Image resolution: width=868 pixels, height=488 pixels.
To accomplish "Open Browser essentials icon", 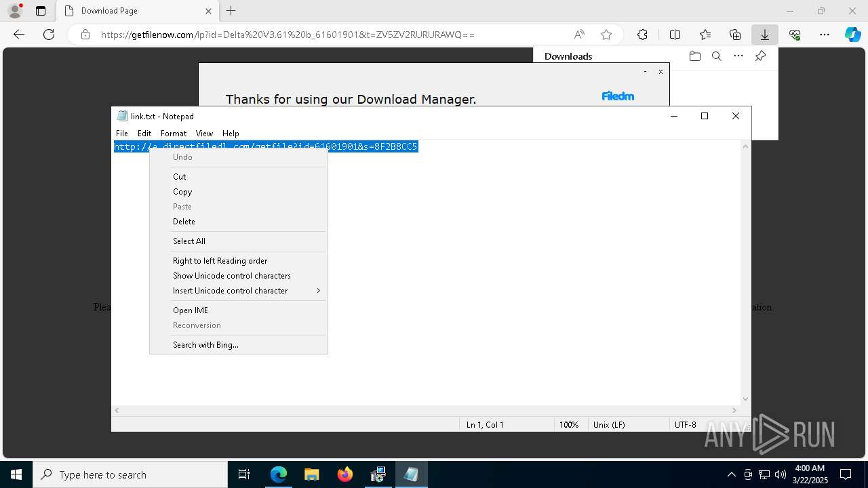I will 795,35.
